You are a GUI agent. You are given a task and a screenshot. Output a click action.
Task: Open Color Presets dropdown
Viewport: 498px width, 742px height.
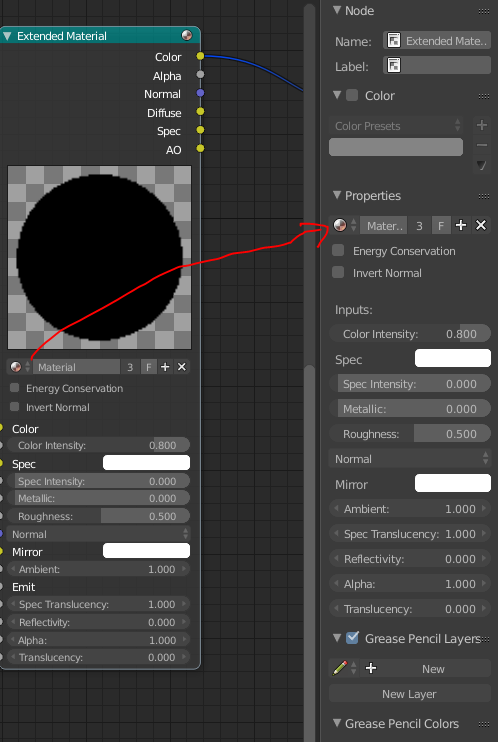pyautogui.click(x=396, y=126)
